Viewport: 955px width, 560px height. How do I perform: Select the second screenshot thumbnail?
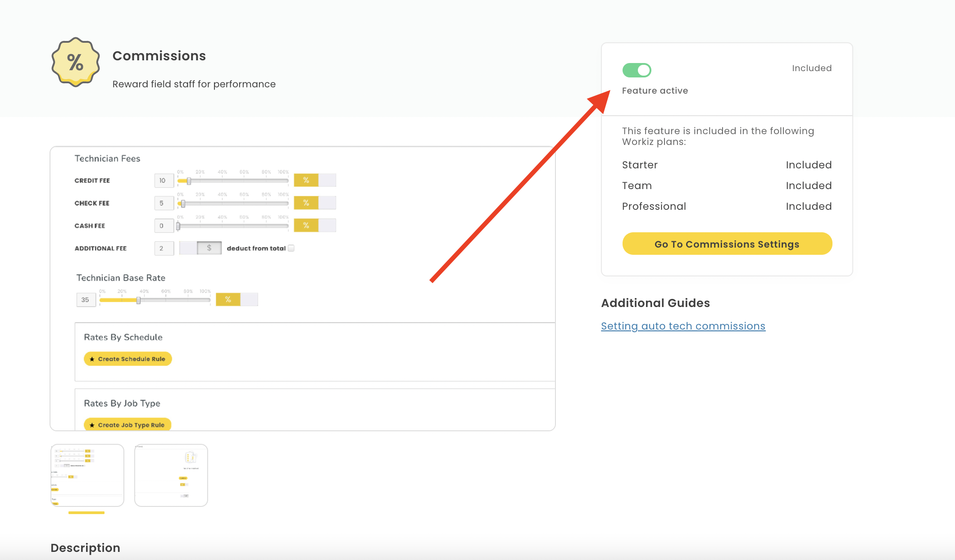click(171, 475)
